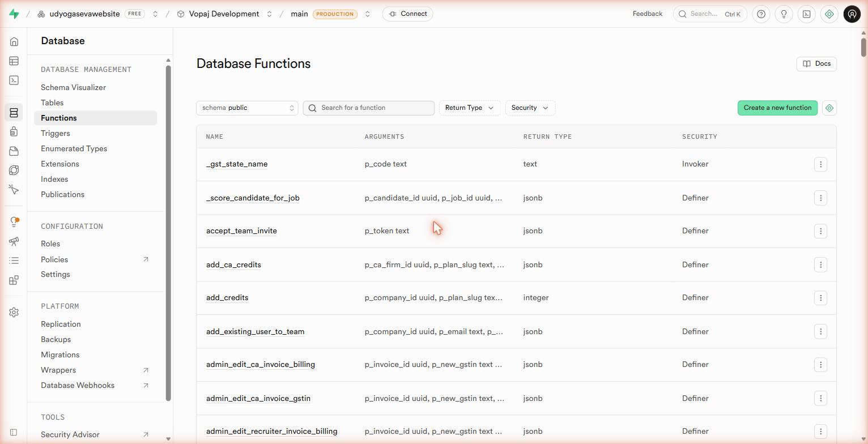
Task: Open the Supabase logo home icon
Action: point(14,14)
